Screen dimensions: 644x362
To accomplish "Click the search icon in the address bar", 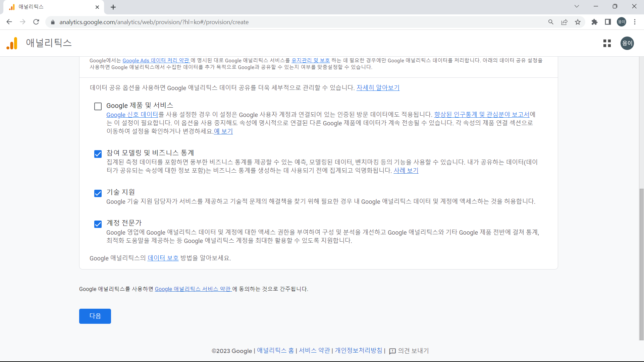I will pyautogui.click(x=551, y=22).
